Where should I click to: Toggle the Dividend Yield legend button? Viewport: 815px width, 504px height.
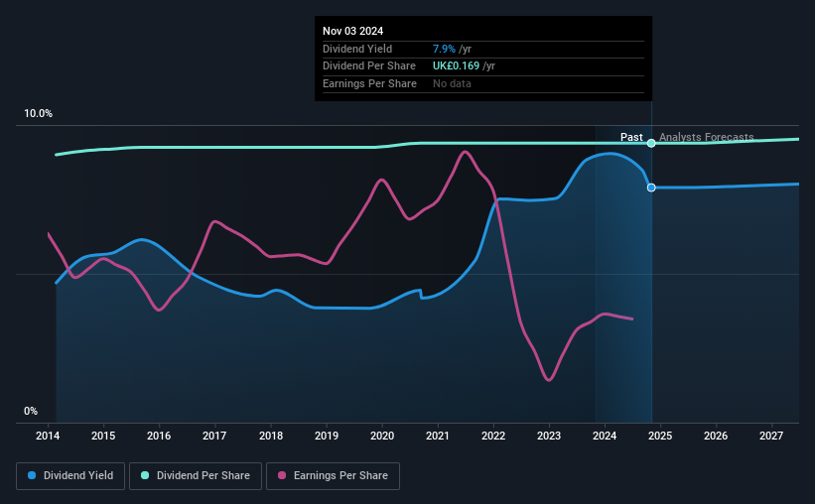70,476
